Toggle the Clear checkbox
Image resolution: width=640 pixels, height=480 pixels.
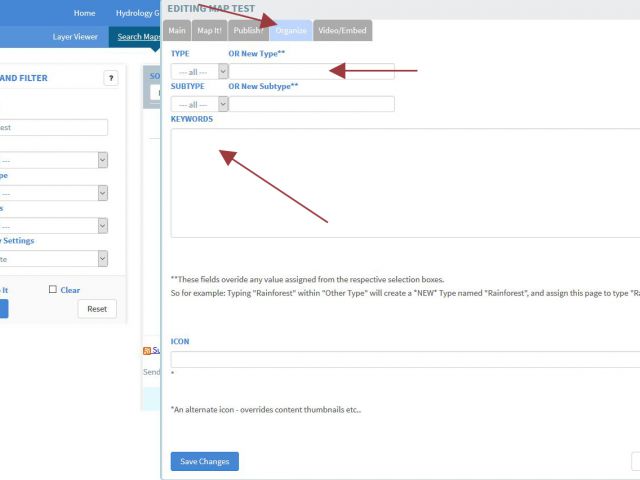tap(53, 289)
